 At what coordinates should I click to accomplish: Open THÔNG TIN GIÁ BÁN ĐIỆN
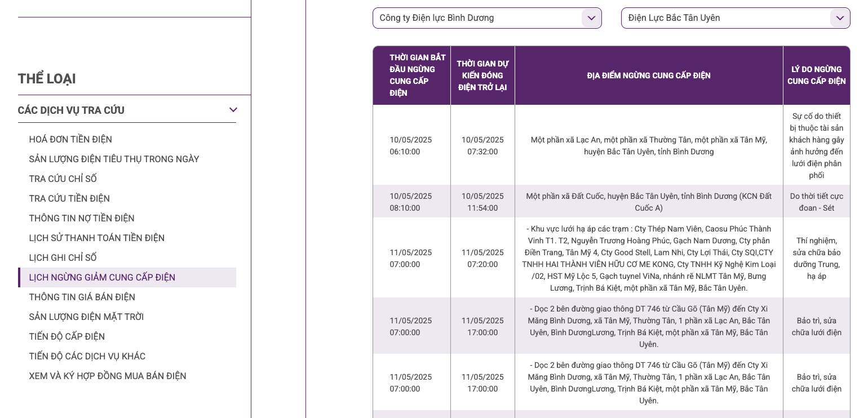click(x=82, y=297)
